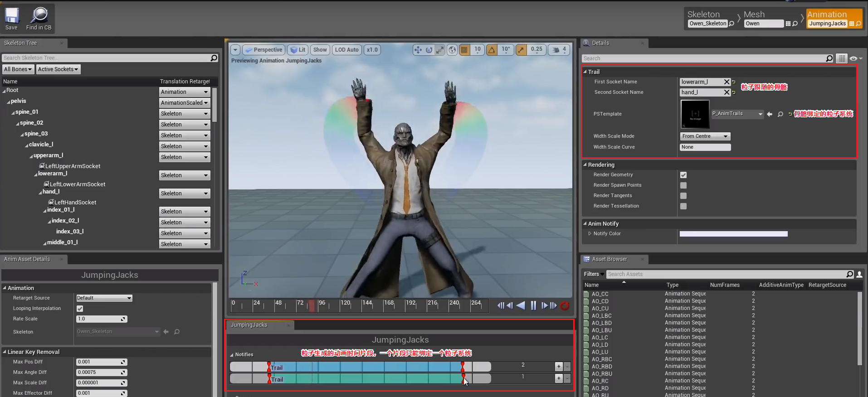This screenshot has width=868, height=397.
Task: Open the Width Scale Mode dropdown
Action: (x=705, y=136)
